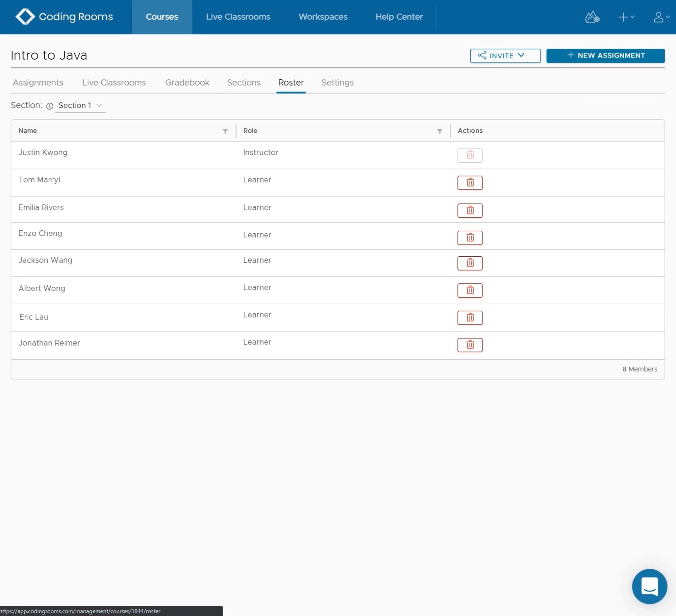Go to Help Center in navigation

399,17
